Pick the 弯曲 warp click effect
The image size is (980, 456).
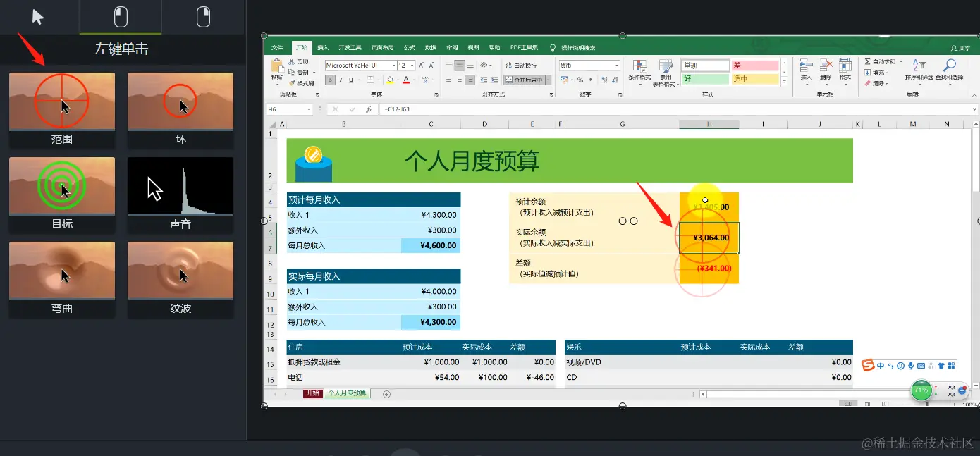click(62, 278)
